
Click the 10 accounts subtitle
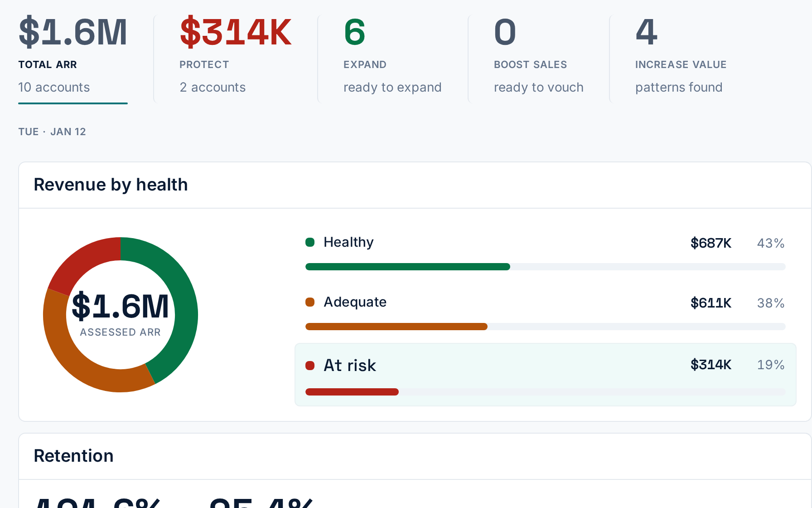click(x=54, y=87)
